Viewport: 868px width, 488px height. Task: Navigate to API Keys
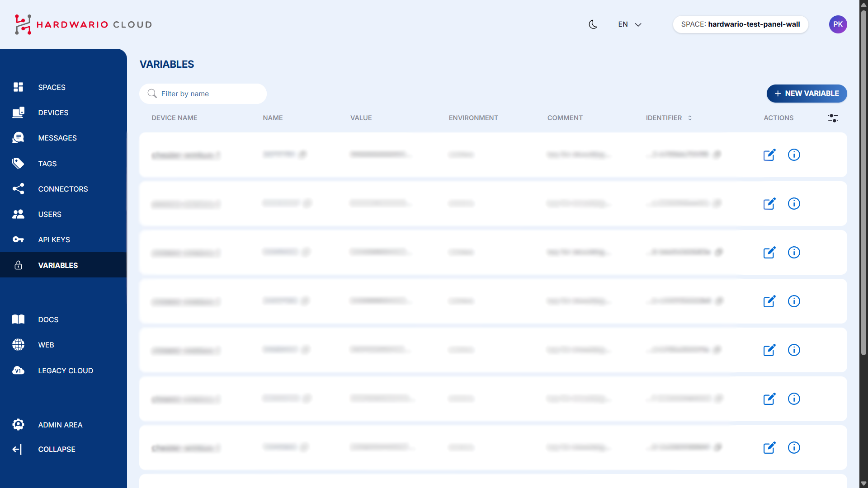click(54, 239)
